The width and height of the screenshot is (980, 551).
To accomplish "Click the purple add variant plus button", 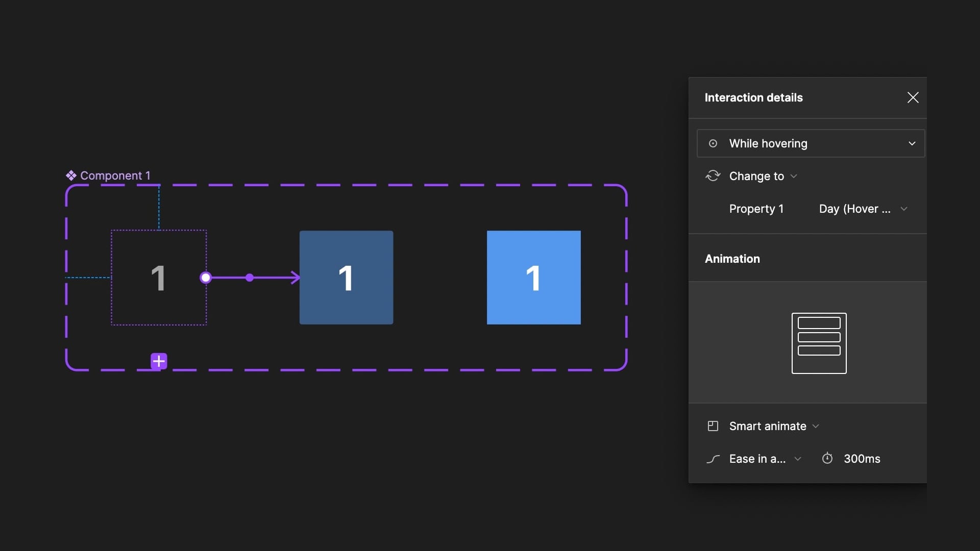I will pyautogui.click(x=159, y=361).
